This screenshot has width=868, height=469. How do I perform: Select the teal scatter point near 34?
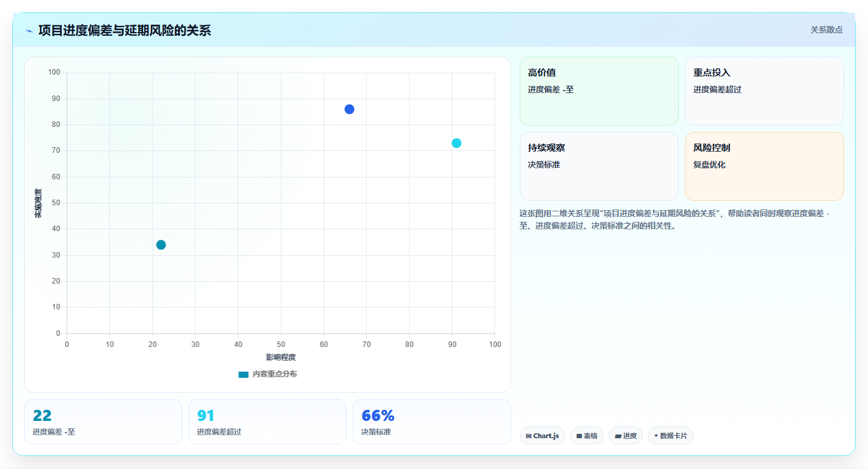point(161,245)
